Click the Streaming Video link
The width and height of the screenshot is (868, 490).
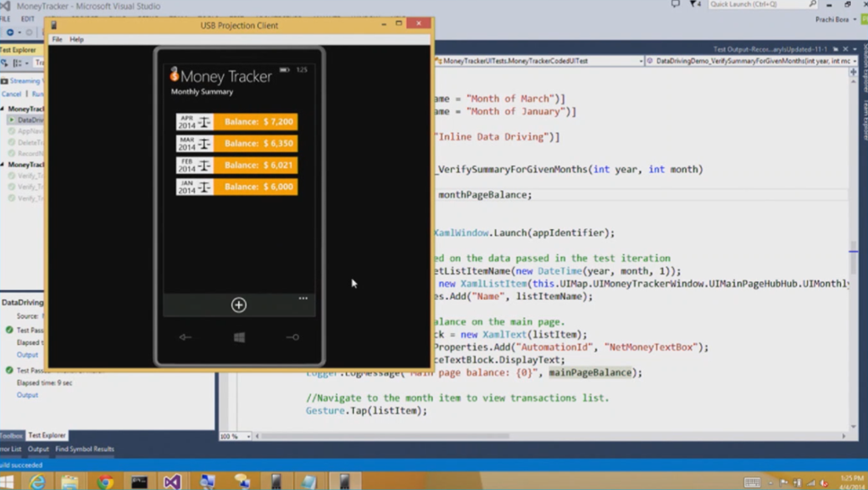26,81
